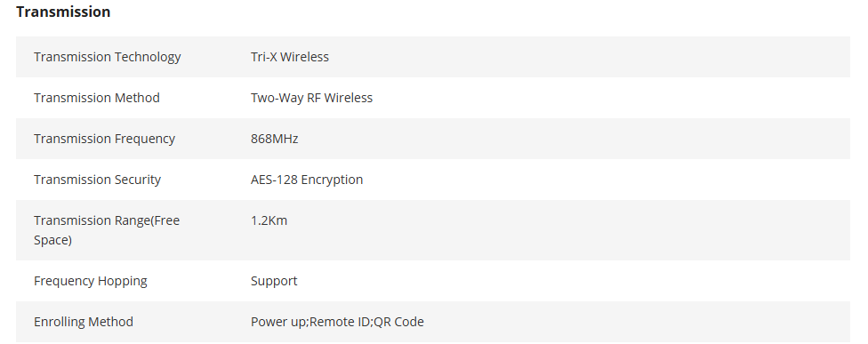This screenshot has width=868, height=344.
Task: Select the Transmission Range(Free Space) label
Action: pos(107,230)
